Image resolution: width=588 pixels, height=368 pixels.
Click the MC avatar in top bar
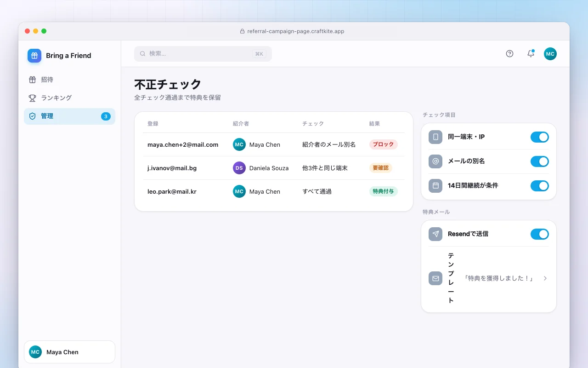[x=550, y=54]
